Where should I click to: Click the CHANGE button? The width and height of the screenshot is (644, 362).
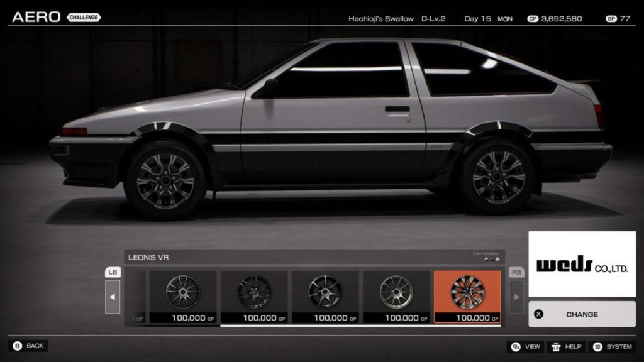(582, 314)
